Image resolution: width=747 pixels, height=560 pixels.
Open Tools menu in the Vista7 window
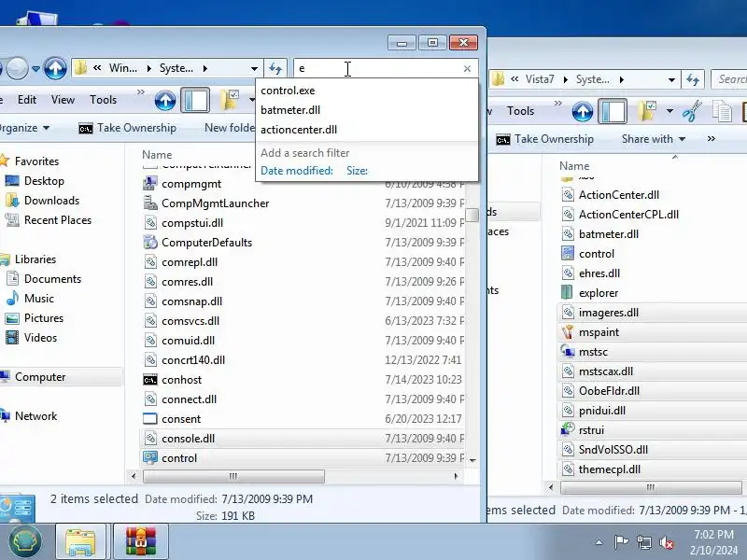(520, 111)
